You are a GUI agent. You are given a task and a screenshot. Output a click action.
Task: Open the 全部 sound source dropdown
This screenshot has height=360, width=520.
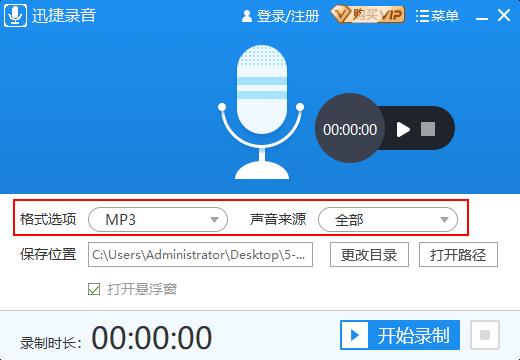(388, 220)
